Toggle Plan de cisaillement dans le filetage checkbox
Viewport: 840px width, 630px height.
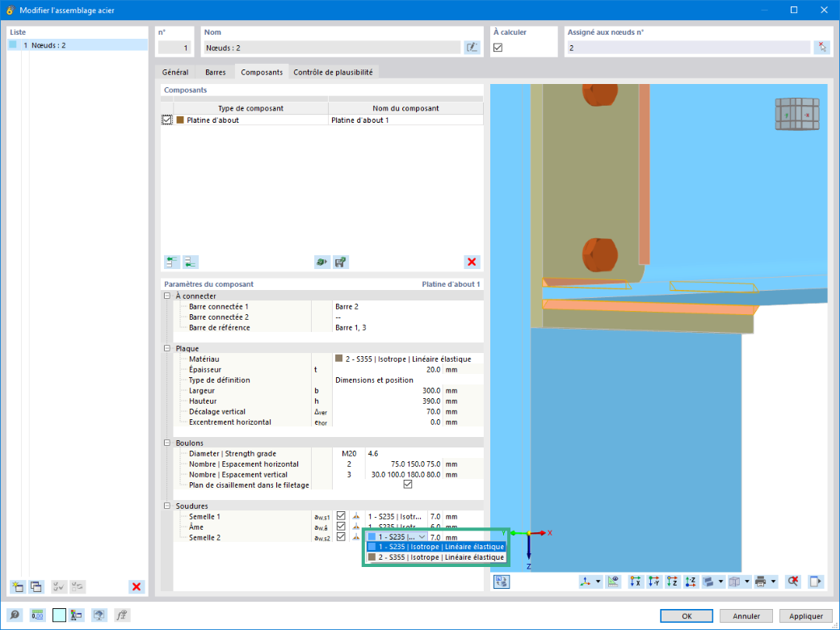[x=408, y=485]
